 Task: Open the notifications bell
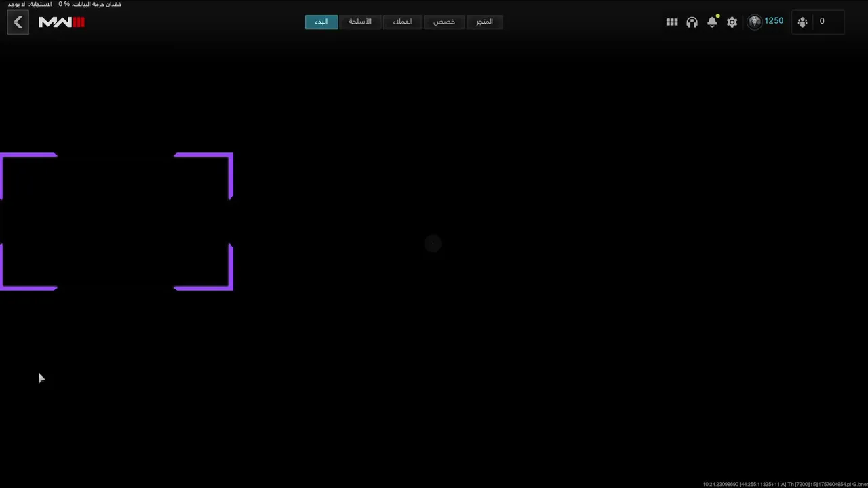(712, 22)
